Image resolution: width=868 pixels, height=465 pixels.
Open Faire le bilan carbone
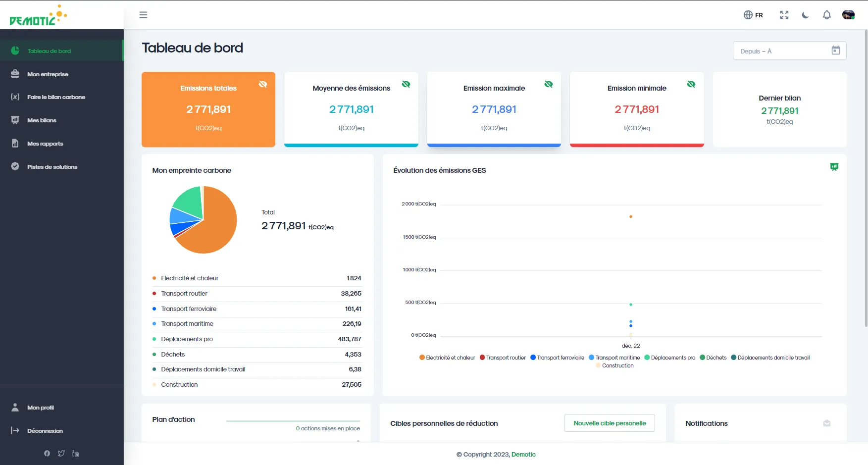coord(61,97)
